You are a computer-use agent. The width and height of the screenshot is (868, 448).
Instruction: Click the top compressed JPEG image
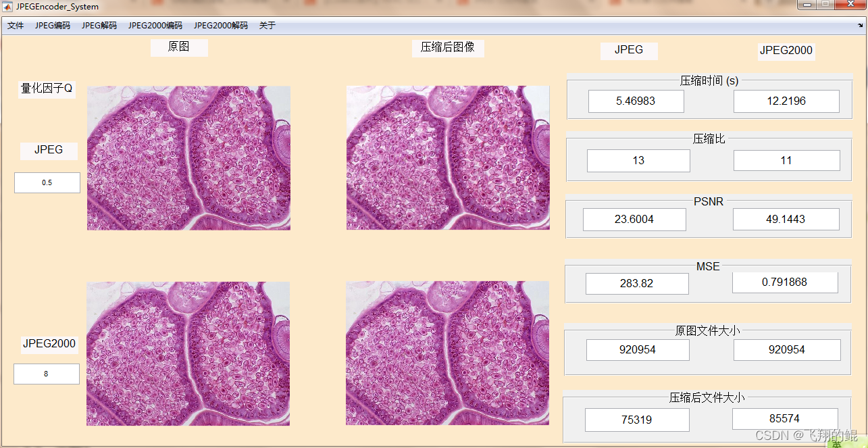click(x=448, y=157)
